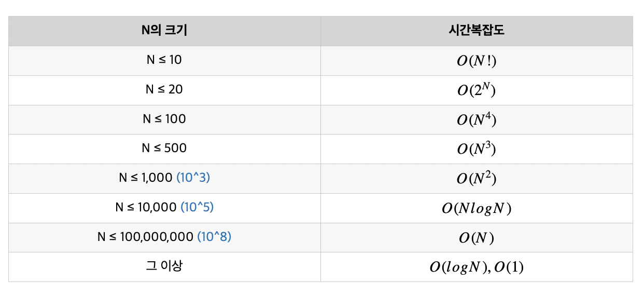Click the blue (10^5) annotation
This screenshot has width=644, height=295.
(x=197, y=207)
